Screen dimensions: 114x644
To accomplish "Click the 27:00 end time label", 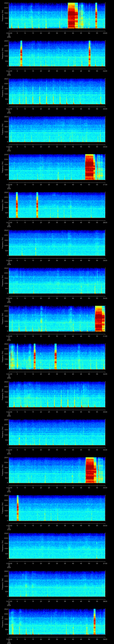I will click(105, 185).
